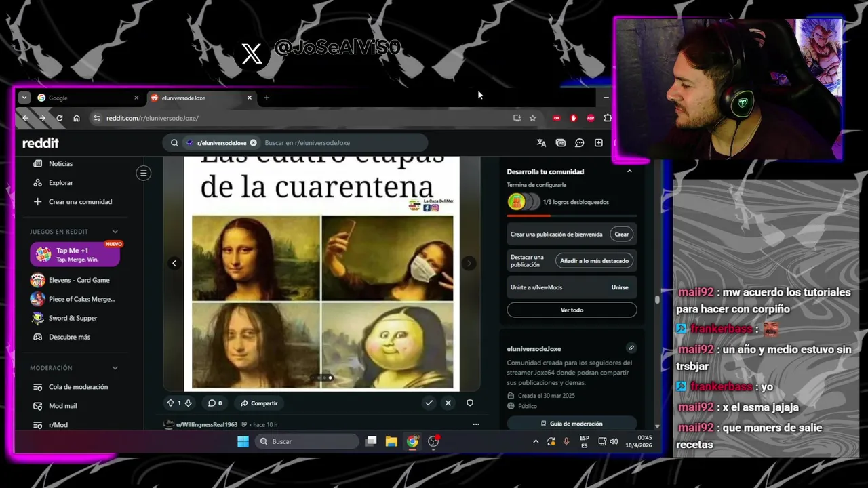Click the browser back arrow
868x488 pixels.
(x=25, y=118)
